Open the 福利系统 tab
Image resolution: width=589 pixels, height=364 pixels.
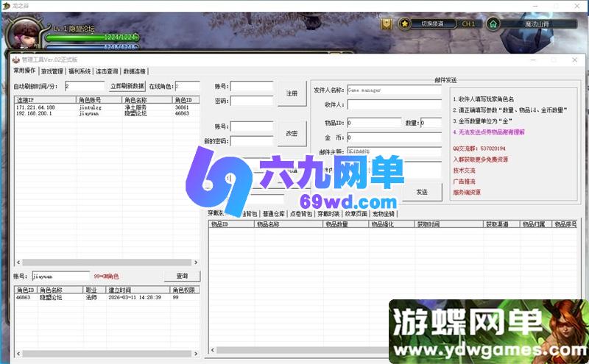coord(80,71)
